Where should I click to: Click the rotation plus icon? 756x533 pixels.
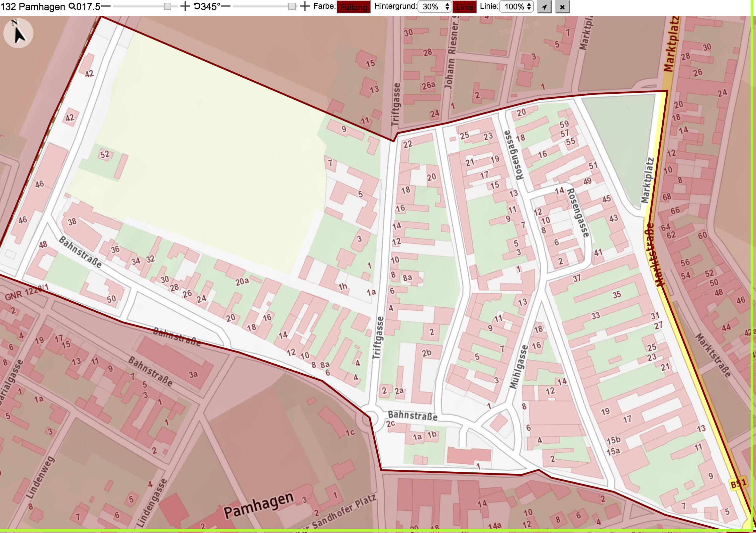coord(305,6)
